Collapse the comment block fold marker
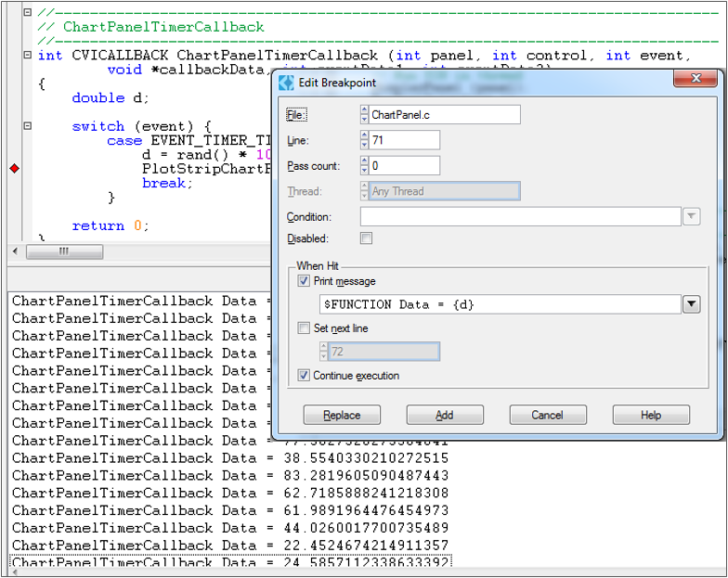 coord(27,13)
